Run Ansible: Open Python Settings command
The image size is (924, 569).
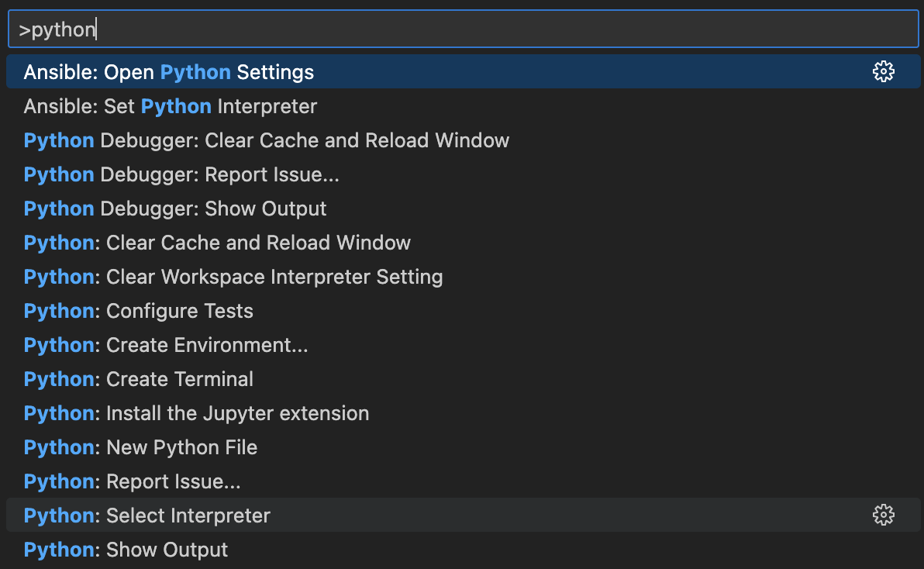pos(169,72)
